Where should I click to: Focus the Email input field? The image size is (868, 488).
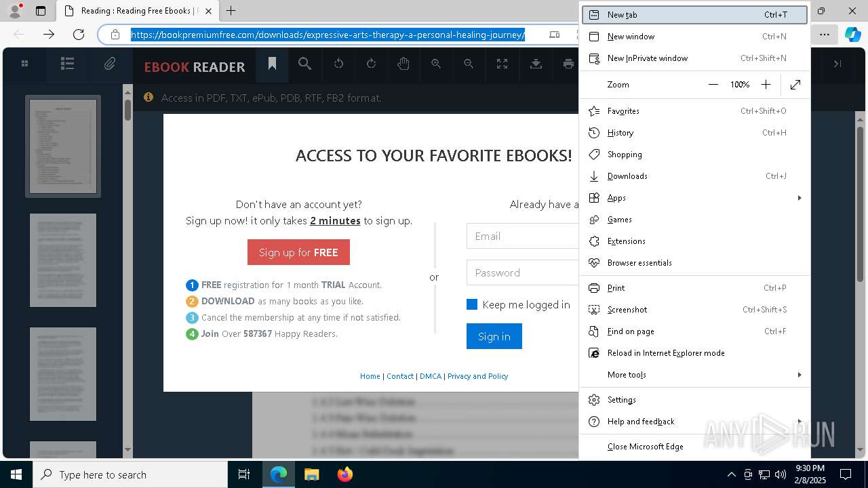point(522,236)
